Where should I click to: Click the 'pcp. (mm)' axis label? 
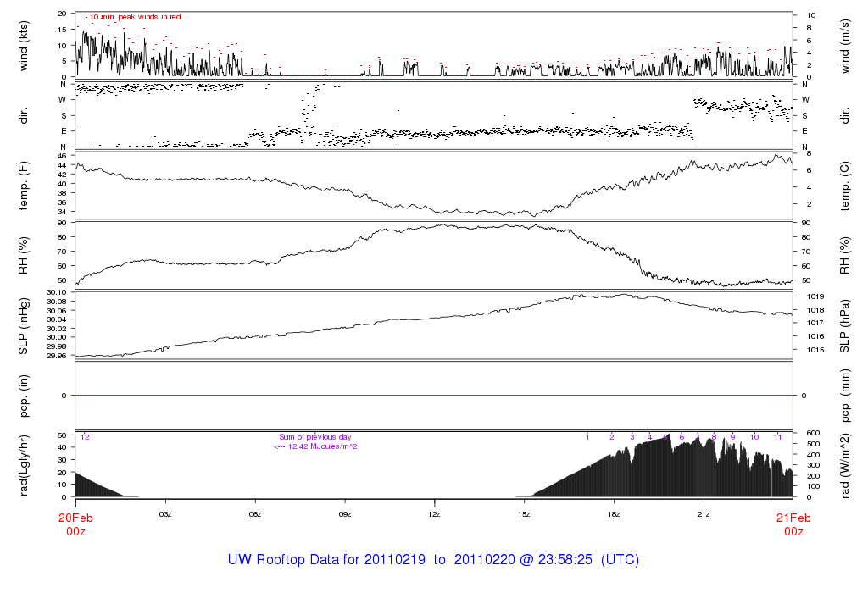843,395
